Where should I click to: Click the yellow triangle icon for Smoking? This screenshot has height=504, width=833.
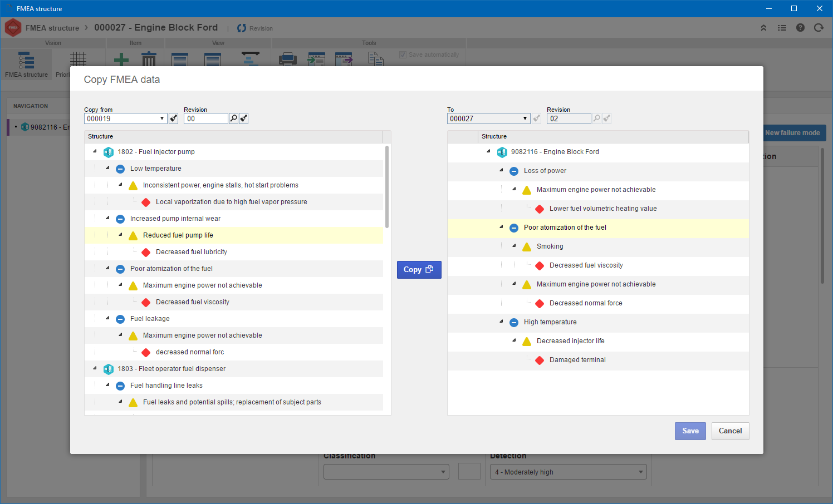pos(527,246)
